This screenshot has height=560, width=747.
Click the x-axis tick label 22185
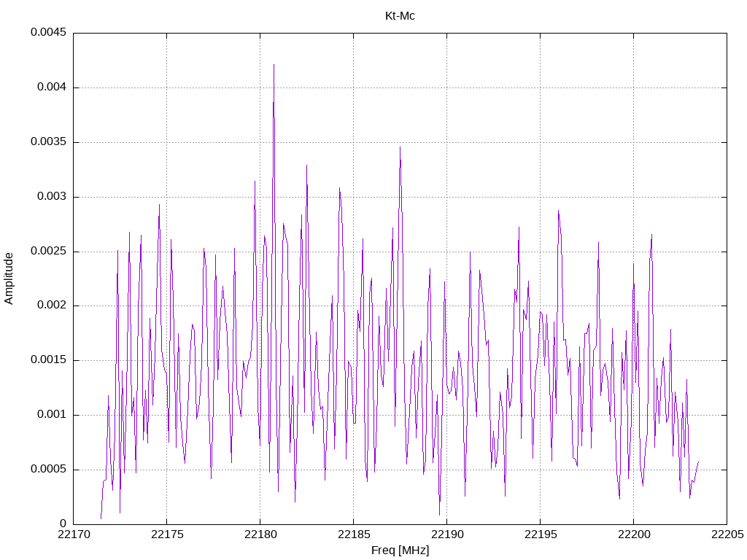[354, 534]
